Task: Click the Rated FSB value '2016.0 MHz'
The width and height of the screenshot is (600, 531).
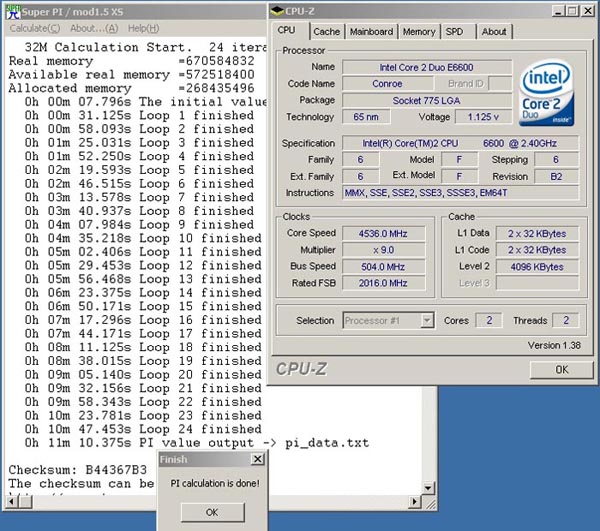Action: pyautogui.click(x=383, y=283)
